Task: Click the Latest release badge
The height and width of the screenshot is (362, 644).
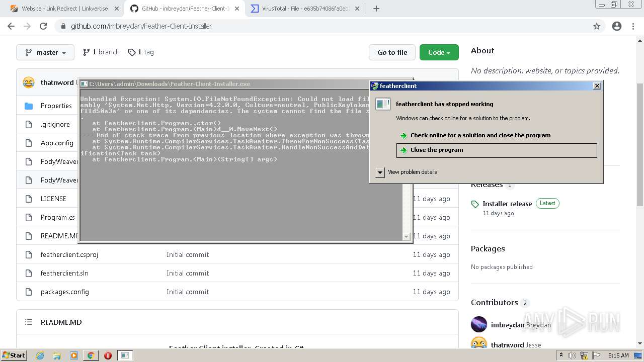Action: (x=547, y=204)
